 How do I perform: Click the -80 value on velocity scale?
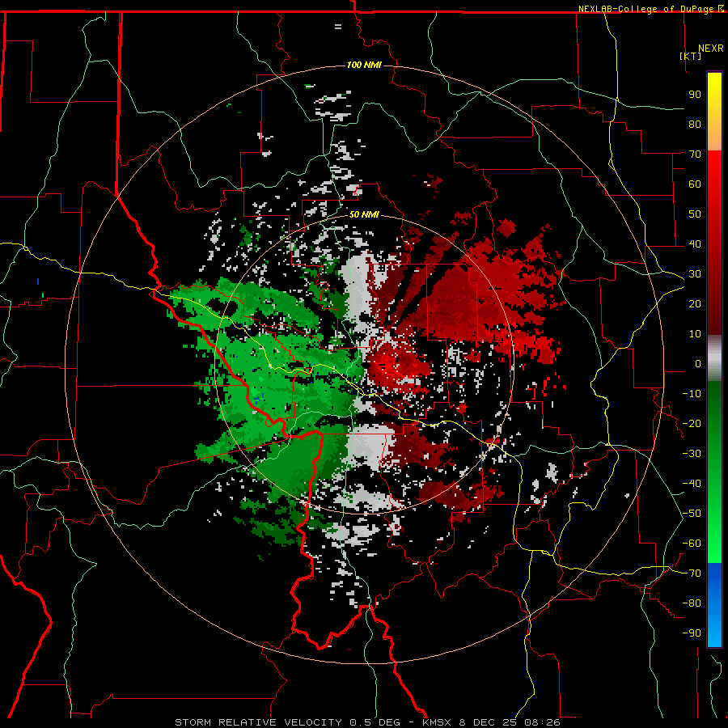692,603
